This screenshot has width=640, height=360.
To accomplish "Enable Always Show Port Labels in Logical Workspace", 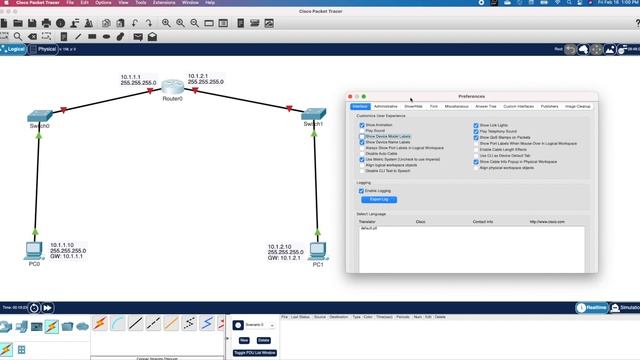I will [362, 148].
